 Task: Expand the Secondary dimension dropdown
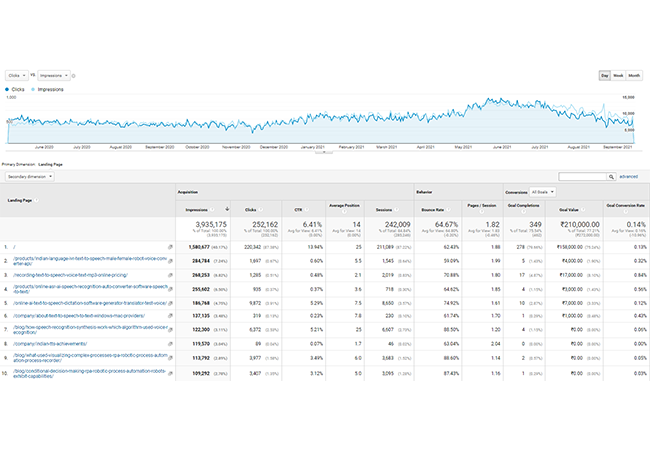pyautogui.click(x=30, y=176)
